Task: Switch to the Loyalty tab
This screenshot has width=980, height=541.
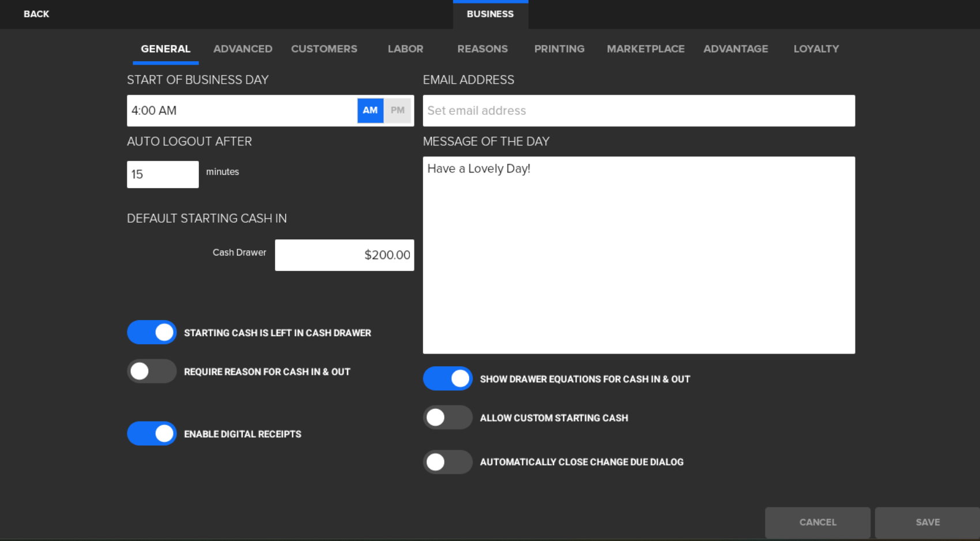Action: 816,49
